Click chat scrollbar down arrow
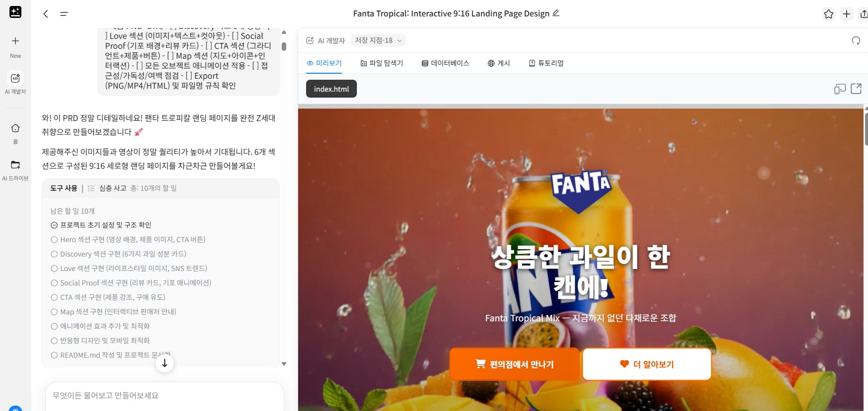This screenshot has width=868, height=411. (x=284, y=364)
